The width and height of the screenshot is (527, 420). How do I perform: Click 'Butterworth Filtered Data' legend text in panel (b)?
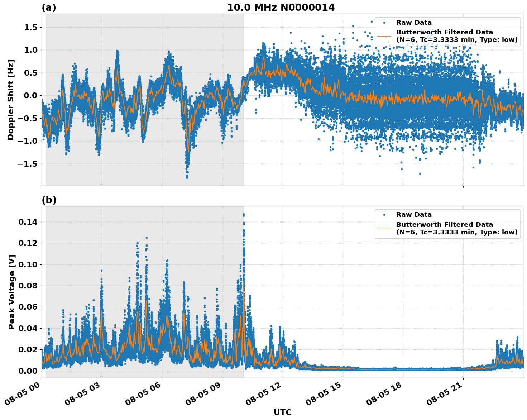(x=445, y=225)
